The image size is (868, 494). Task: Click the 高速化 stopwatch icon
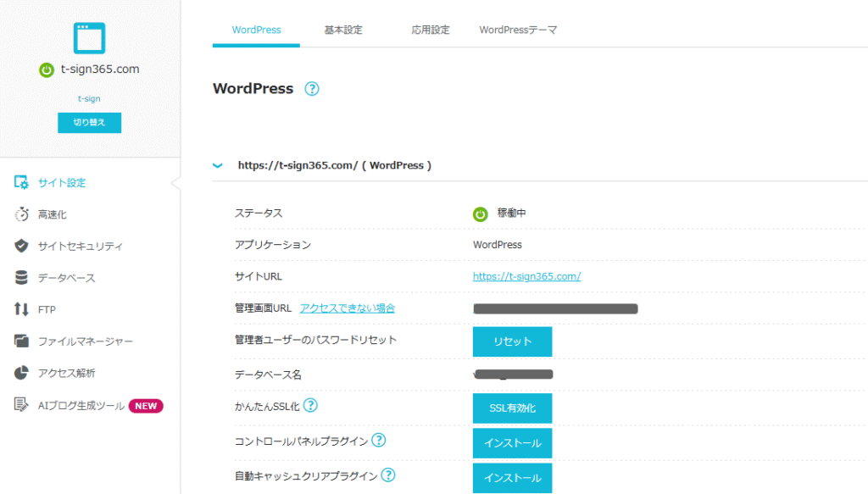[21, 214]
